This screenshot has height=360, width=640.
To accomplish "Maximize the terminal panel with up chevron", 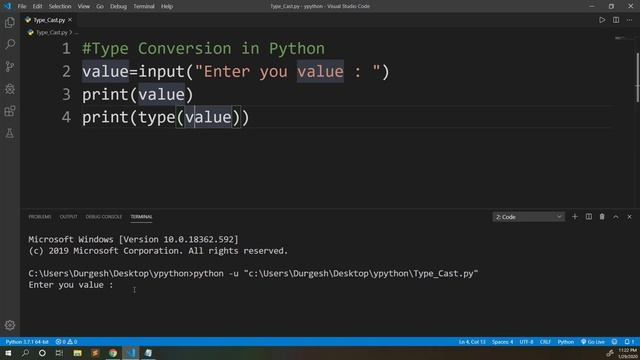I will click(616, 217).
